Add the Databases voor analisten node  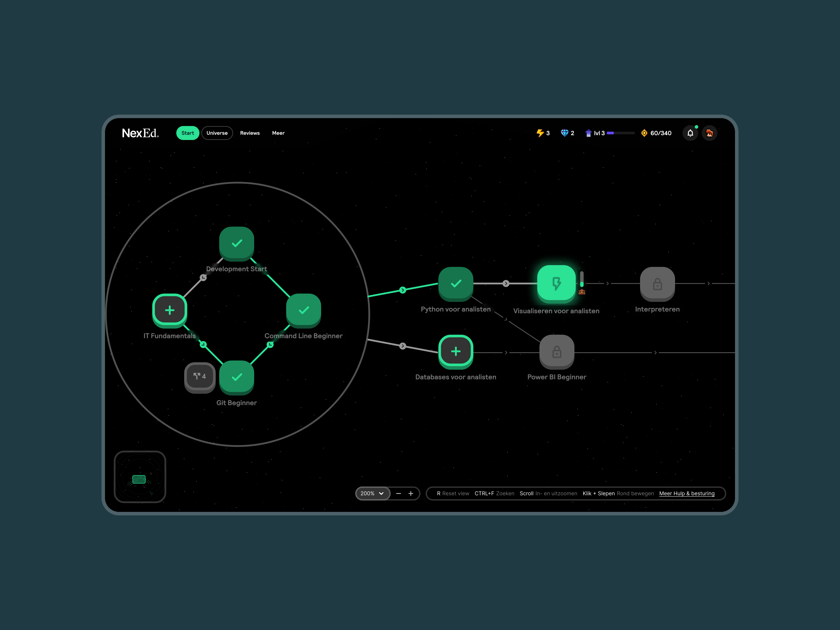click(x=455, y=351)
